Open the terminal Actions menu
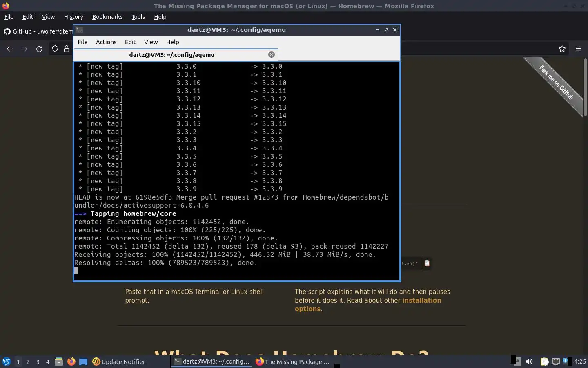 click(106, 42)
